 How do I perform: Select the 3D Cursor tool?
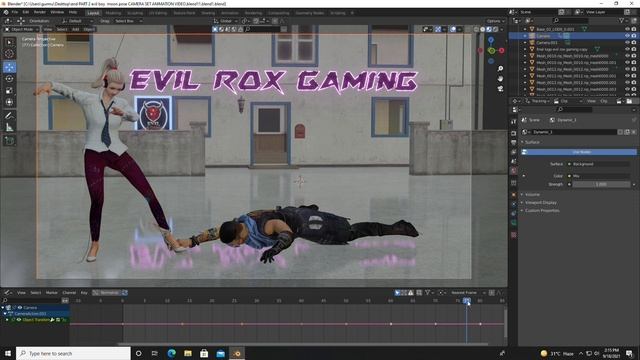9,54
